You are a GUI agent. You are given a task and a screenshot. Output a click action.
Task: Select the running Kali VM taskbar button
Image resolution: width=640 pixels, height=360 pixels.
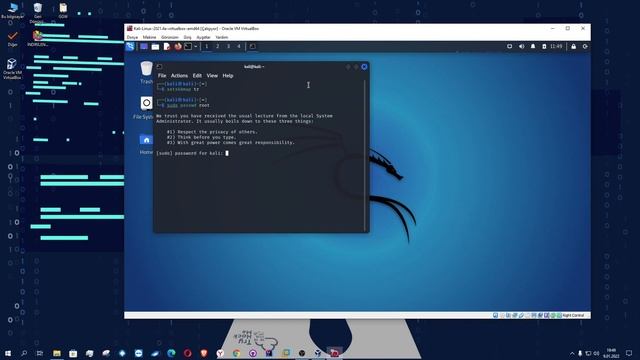[334, 353]
